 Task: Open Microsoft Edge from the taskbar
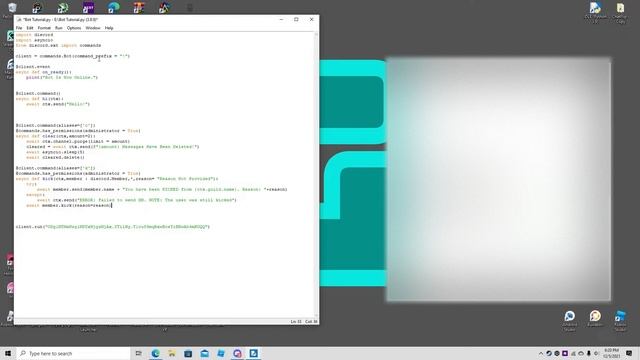point(156,353)
